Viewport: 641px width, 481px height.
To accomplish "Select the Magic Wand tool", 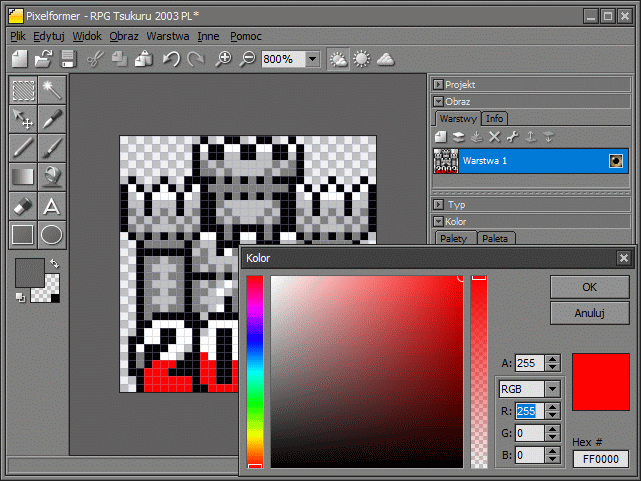I will point(52,90).
